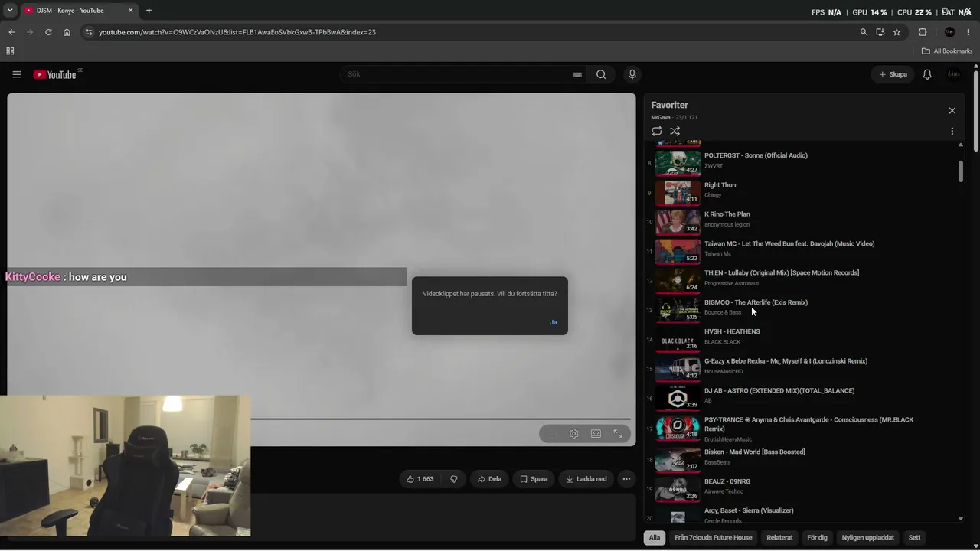The height and width of the screenshot is (551, 980).
Task: Close the DJSM - Konye YouTube tab
Action: (130, 11)
